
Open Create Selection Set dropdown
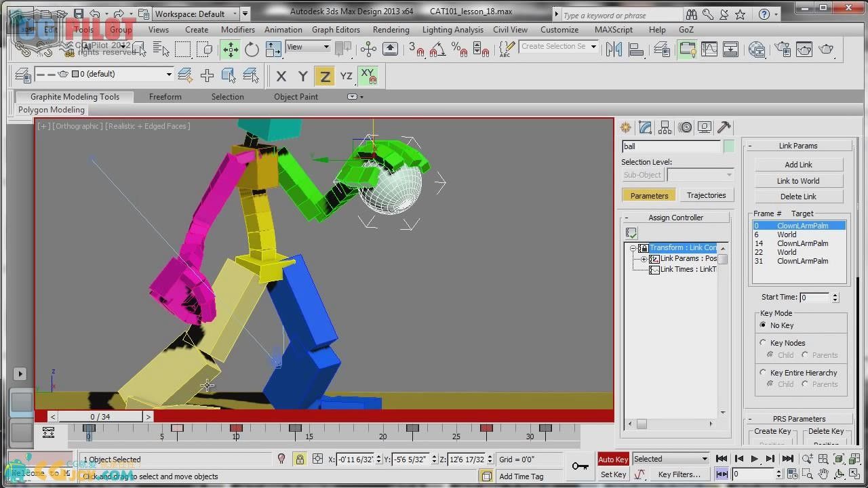[559, 46]
